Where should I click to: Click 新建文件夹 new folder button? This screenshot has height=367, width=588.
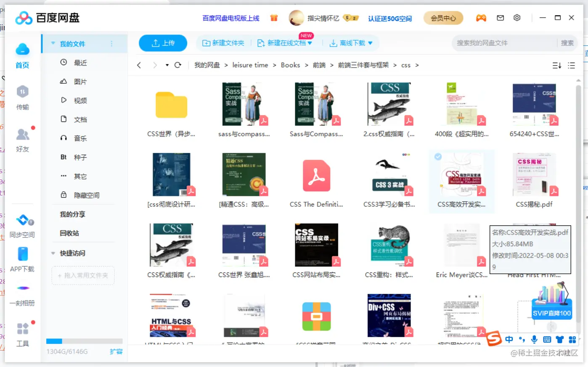(x=223, y=43)
